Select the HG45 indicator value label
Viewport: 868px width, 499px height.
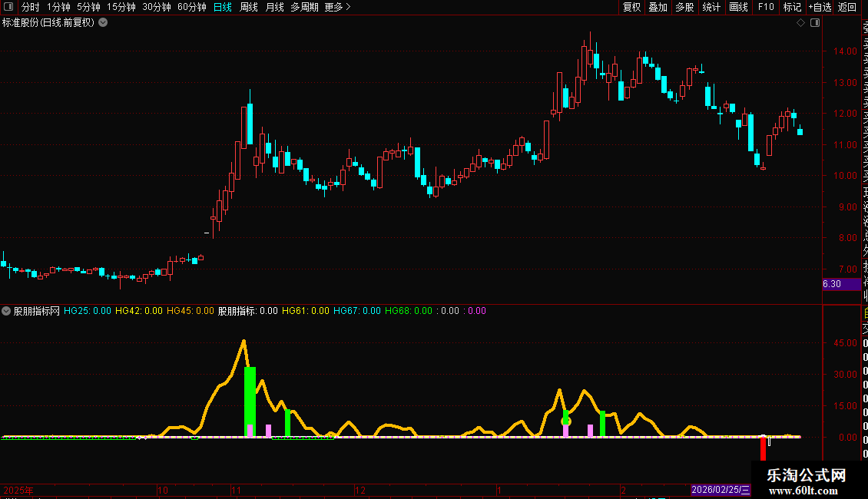tap(190, 311)
